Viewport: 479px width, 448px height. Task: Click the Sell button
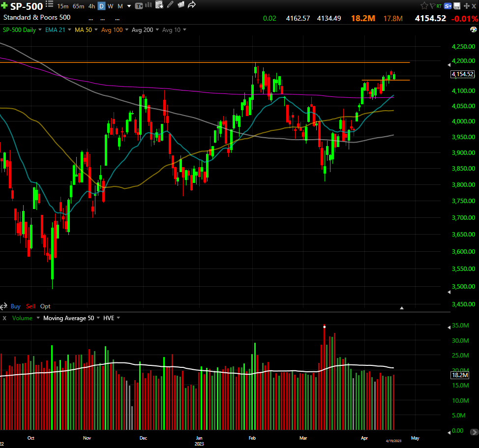click(x=30, y=306)
